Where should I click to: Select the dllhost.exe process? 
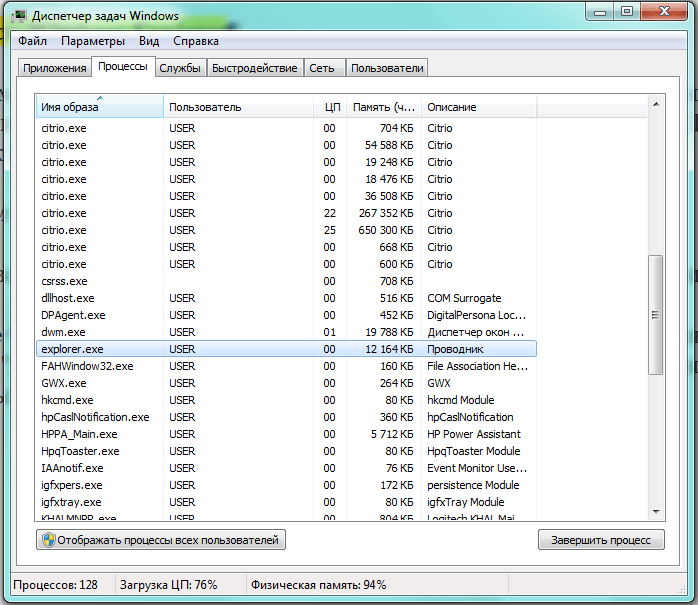point(286,298)
